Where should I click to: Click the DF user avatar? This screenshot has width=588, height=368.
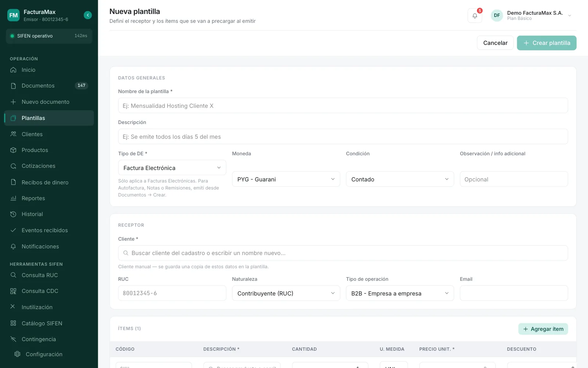pyautogui.click(x=497, y=15)
